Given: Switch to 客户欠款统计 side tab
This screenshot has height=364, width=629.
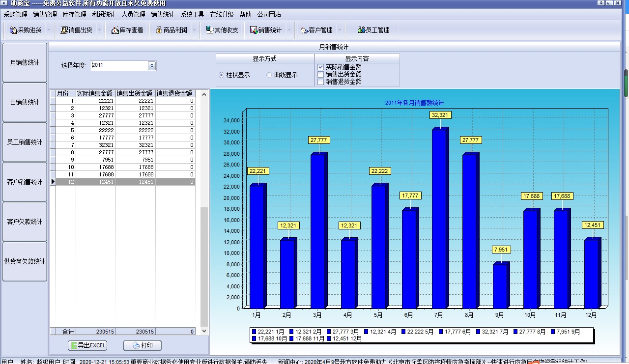Looking at the screenshot, I should (x=25, y=222).
